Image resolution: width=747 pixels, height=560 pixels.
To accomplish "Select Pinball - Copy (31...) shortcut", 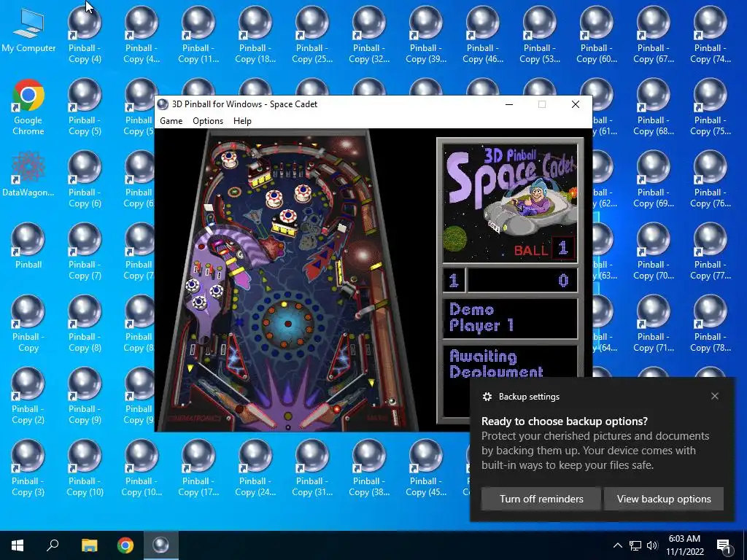I will (312, 469).
